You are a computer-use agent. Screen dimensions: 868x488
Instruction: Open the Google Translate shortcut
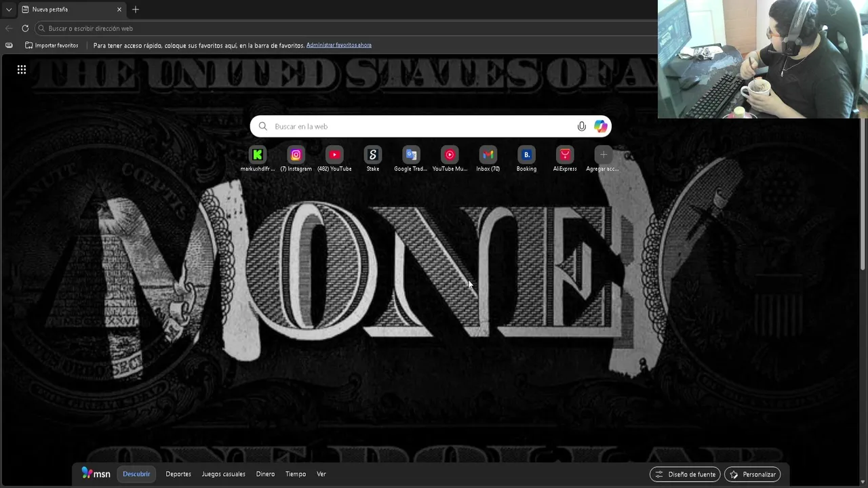coord(411,160)
